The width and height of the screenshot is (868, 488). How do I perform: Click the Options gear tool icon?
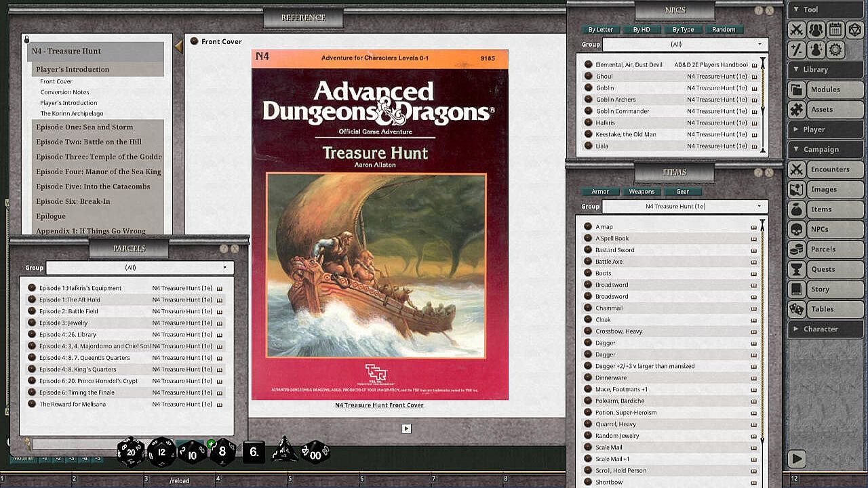click(835, 49)
